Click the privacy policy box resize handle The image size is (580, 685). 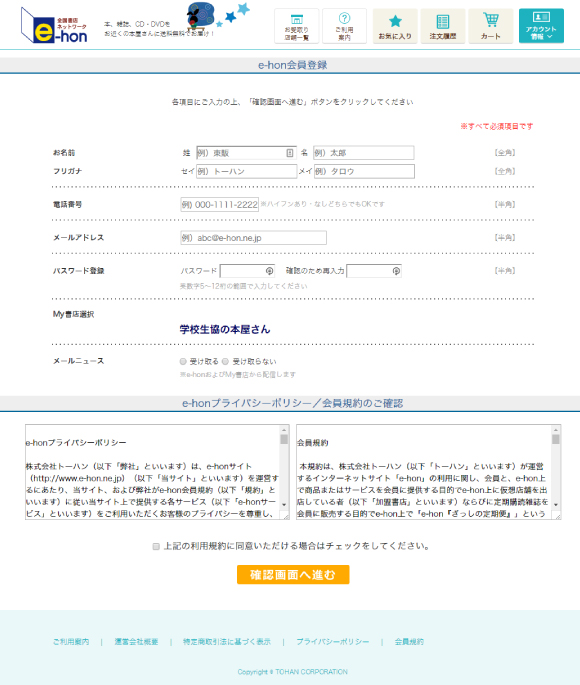286,516
